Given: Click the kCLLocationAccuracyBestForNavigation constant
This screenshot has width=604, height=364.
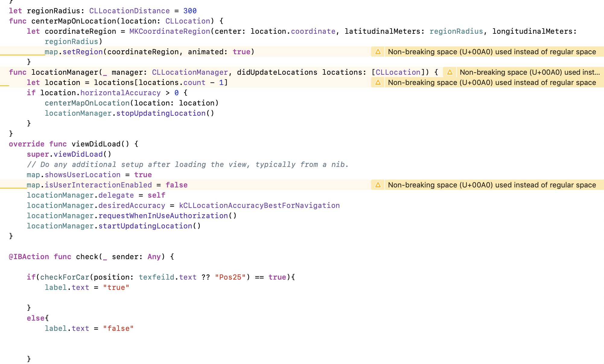Looking at the screenshot, I should pos(259,206).
